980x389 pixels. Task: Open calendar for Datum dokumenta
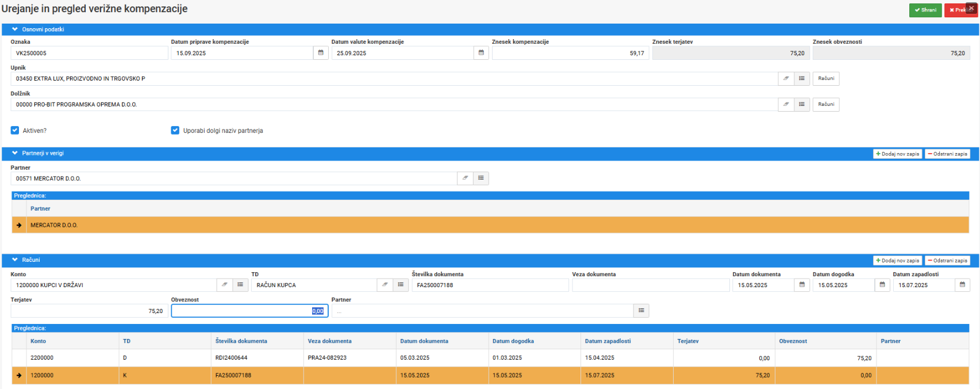pyautogui.click(x=802, y=285)
